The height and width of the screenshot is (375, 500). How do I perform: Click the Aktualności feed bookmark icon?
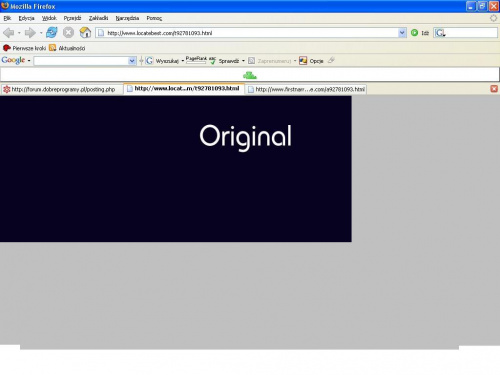click(52, 48)
